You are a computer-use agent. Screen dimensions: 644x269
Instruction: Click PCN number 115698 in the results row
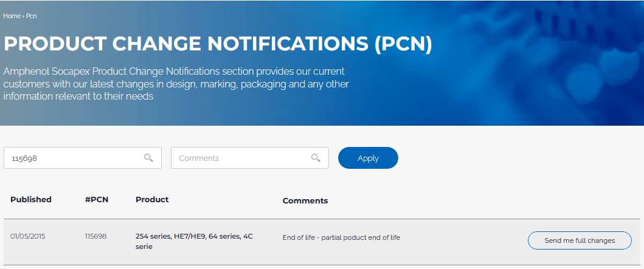pos(95,236)
